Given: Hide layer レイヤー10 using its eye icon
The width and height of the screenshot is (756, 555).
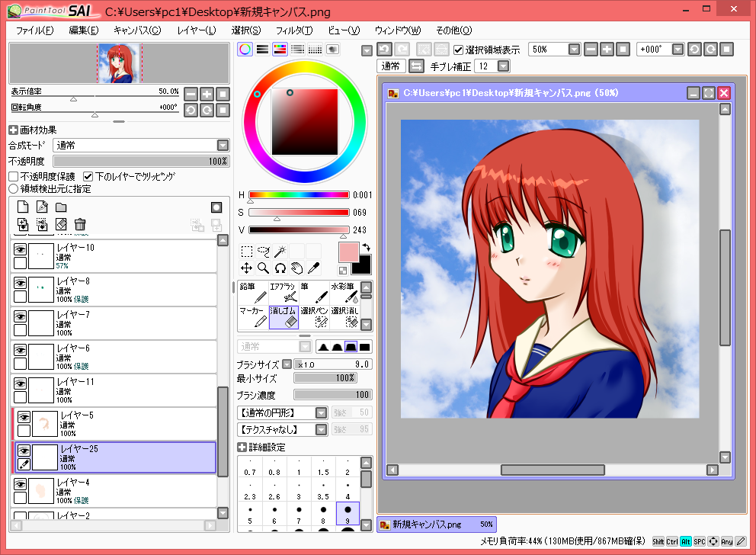Looking at the screenshot, I should coord(20,249).
